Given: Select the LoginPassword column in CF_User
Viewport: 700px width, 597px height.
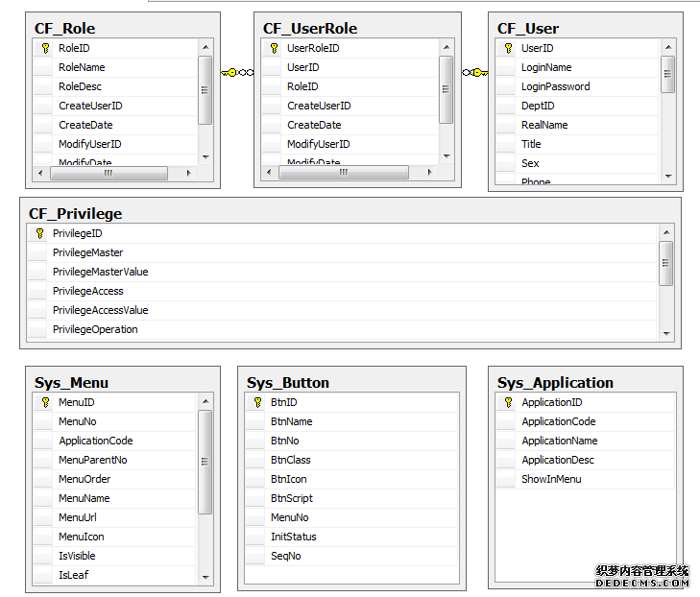Looking at the screenshot, I should [x=556, y=86].
